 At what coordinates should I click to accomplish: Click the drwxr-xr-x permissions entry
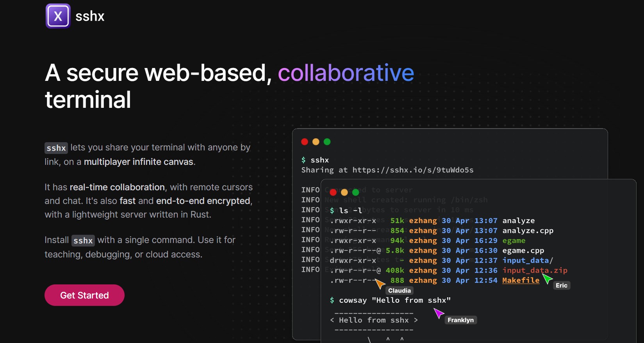pos(353,260)
